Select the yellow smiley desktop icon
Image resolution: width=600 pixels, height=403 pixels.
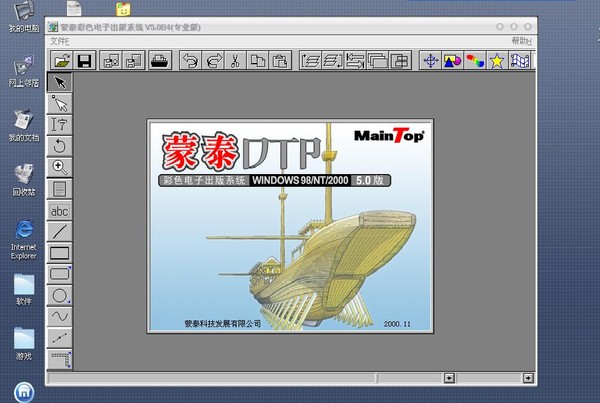point(123,9)
